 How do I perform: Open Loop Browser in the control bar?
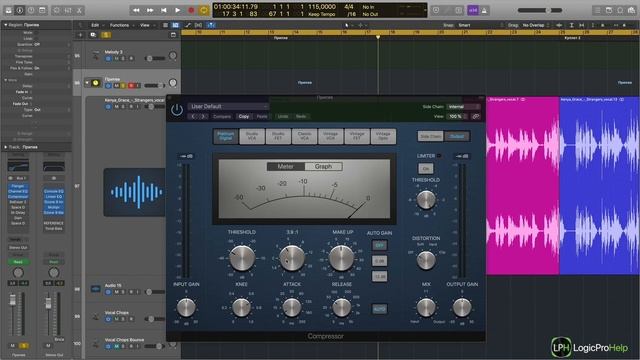pyautogui.click(x=620, y=10)
